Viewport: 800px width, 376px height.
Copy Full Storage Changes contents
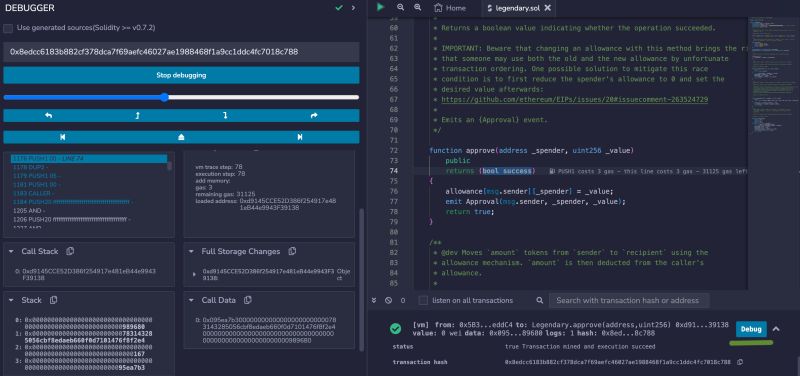(x=292, y=251)
